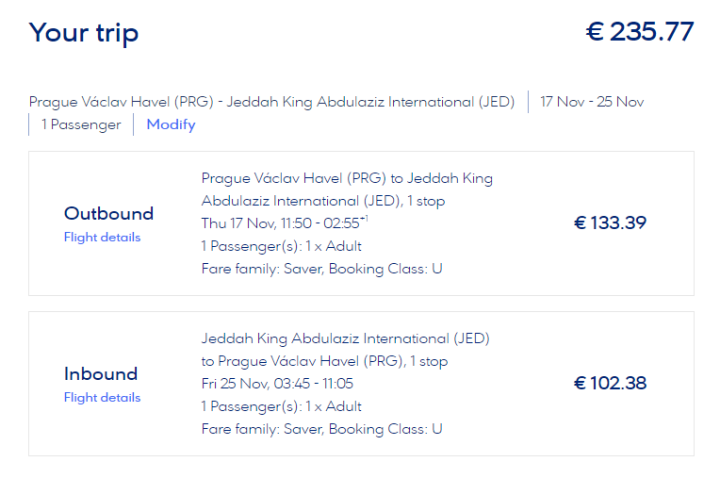This screenshot has width=720, height=478.
Task: Select the Prague - Jeddah route summary line
Action: [272, 102]
